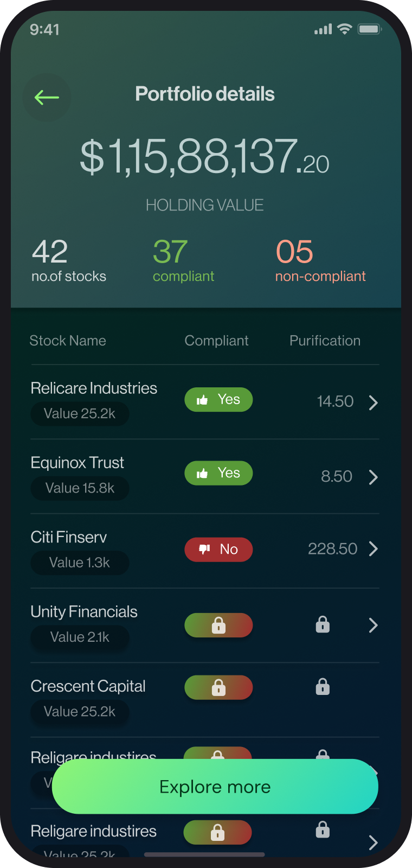Image resolution: width=412 pixels, height=868 pixels.
Task: Tap the Value 25.2k chip under Relicare Industries
Action: [80, 414]
